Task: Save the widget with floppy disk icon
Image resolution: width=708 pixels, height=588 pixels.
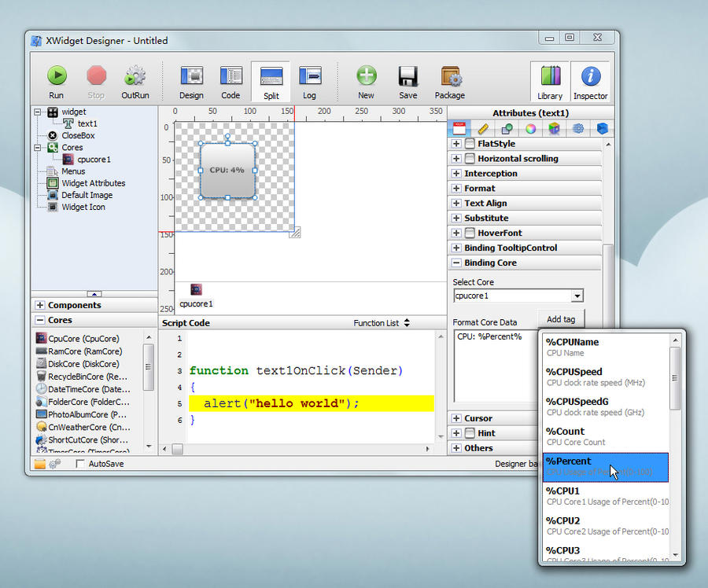Action: point(407,82)
